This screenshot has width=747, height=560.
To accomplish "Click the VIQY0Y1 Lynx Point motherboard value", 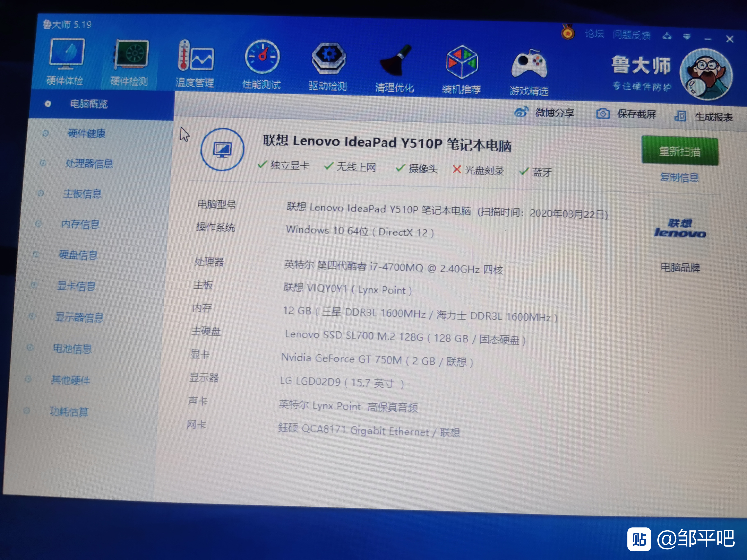I will click(x=347, y=289).
